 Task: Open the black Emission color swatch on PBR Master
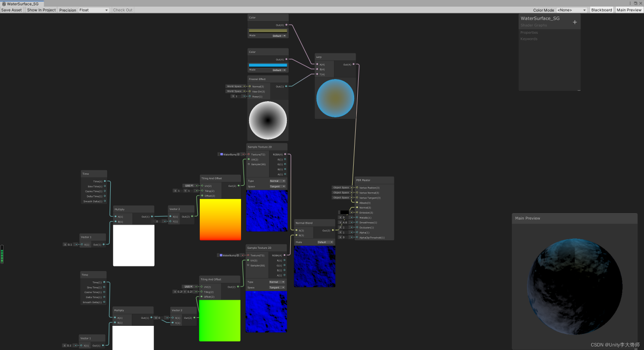[x=344, y=213]
